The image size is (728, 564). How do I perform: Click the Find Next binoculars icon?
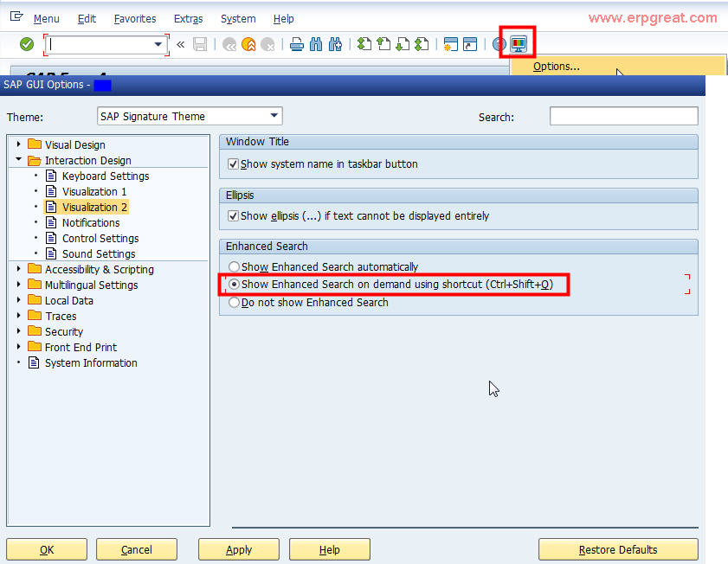pyautogui.click(x=335, y=44)
